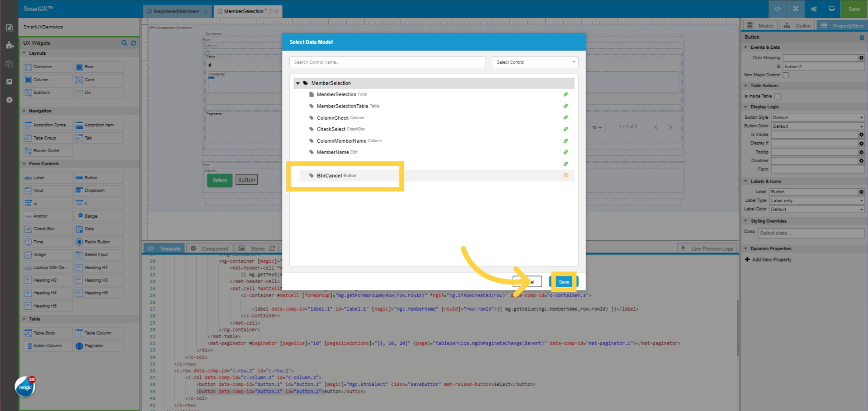Image resolution: width=868 pixels, height=411 pixels.
Task: Open the Select Control dropdown
Action: pyautogui.click(x=535, y=62)
